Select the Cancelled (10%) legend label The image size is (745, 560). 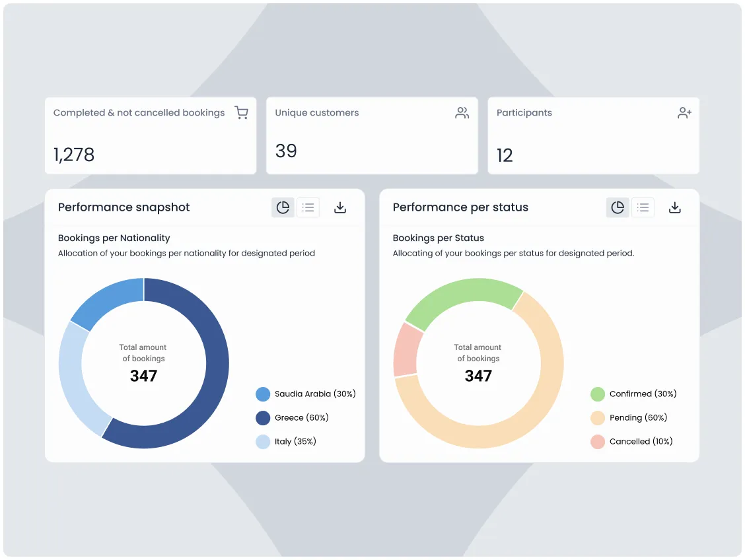pyautogui.click(x=641, y=441)
